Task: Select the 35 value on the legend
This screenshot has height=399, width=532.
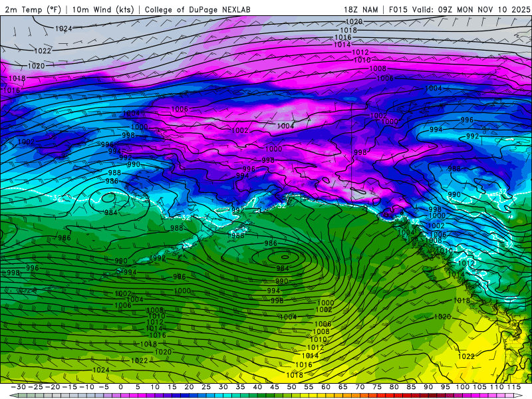Action: (x=240, y=387)
